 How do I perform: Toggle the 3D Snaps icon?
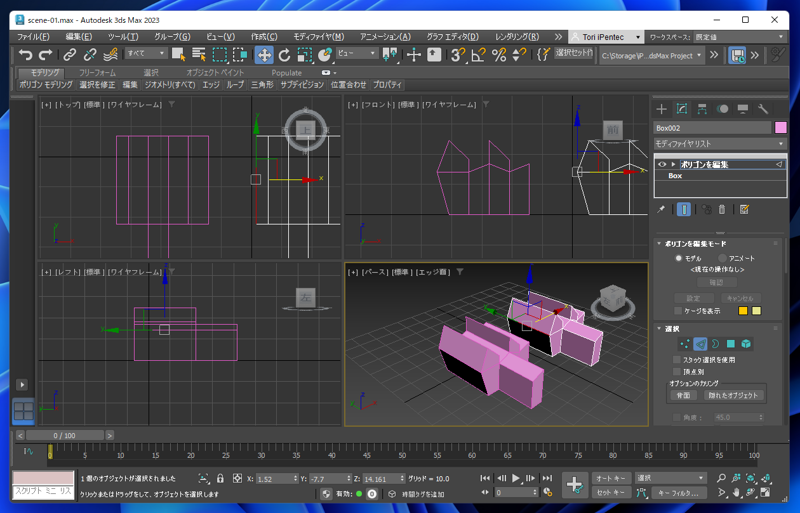pyautogui.click(x=458, y=55)
